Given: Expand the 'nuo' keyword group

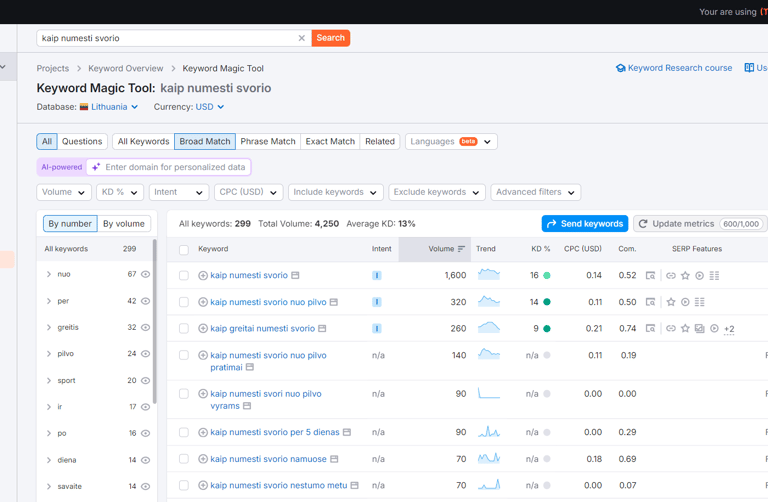Looking at the screenshot, I should [x=48, y=274].
